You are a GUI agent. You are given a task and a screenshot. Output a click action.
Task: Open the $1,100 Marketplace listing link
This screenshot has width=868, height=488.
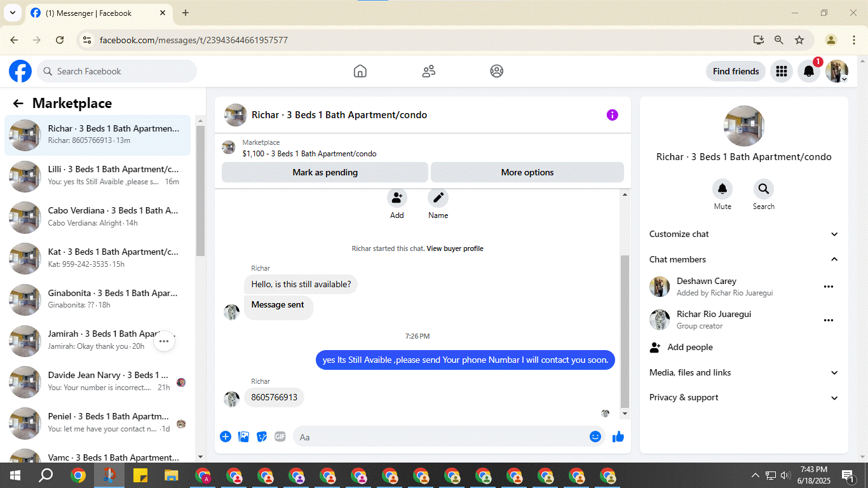pyautogui.click(x=309, y=154)
